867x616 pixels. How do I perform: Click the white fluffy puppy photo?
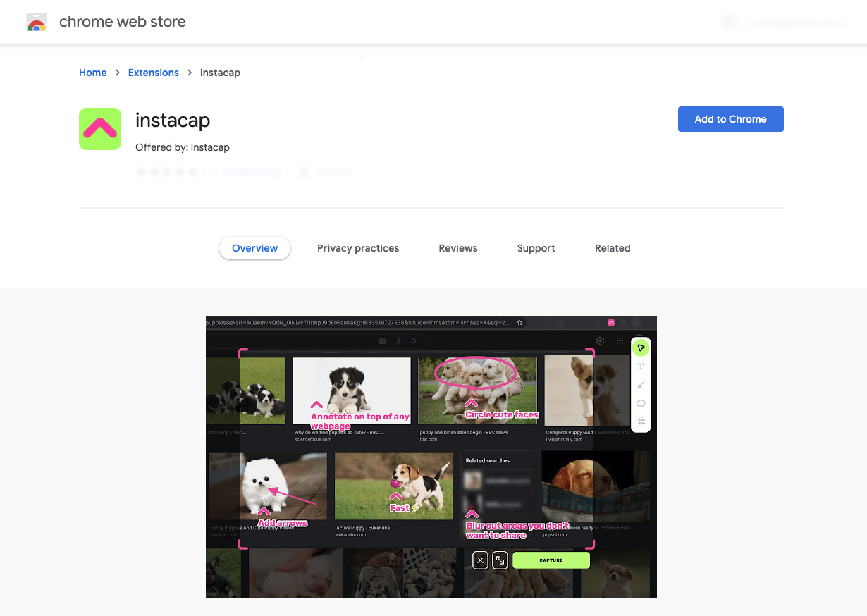click(268, 486)
